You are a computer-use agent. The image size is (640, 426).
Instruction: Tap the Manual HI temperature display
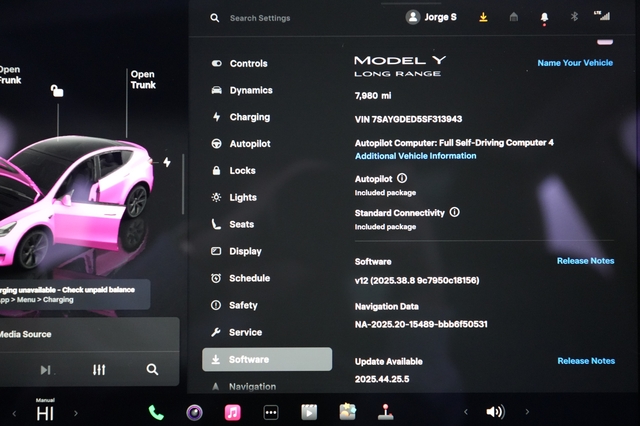coord(45,411)
